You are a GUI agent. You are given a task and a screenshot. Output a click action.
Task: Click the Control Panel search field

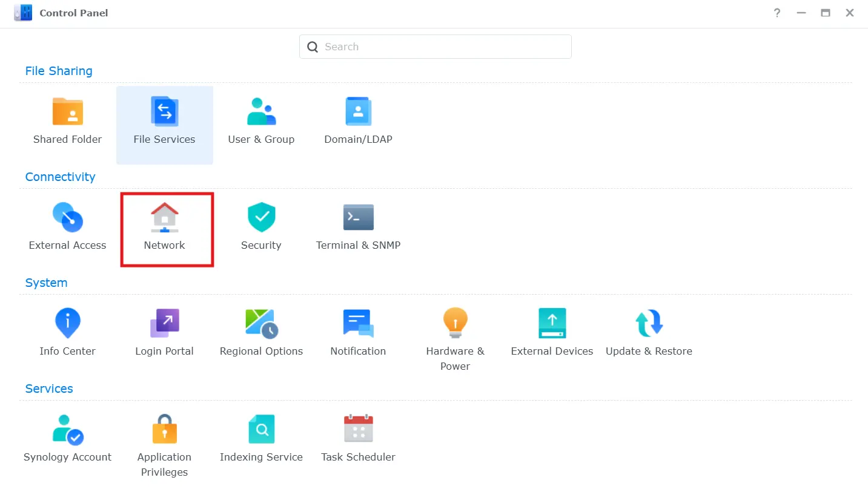coord(434,47)
